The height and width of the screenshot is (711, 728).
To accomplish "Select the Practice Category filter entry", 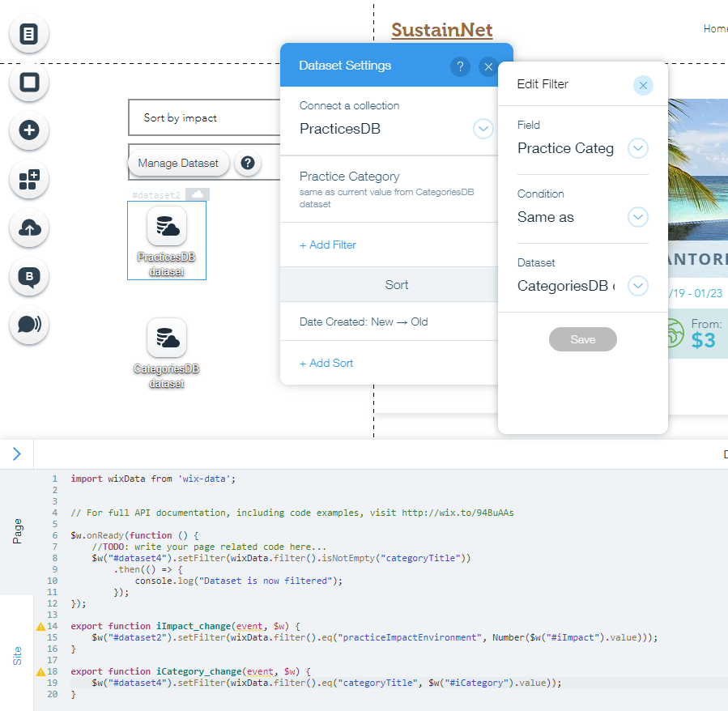I will click(389, 189).
